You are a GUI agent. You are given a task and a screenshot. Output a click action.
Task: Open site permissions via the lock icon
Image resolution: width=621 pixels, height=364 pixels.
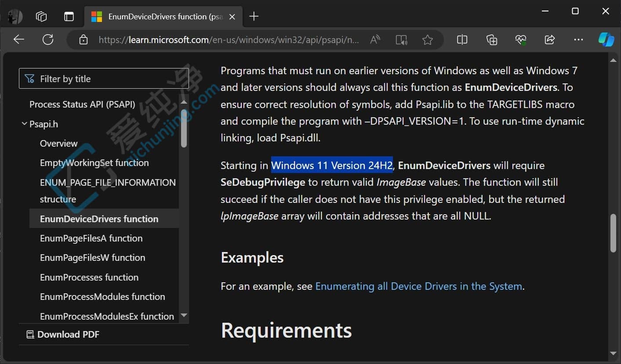(83, 40)
